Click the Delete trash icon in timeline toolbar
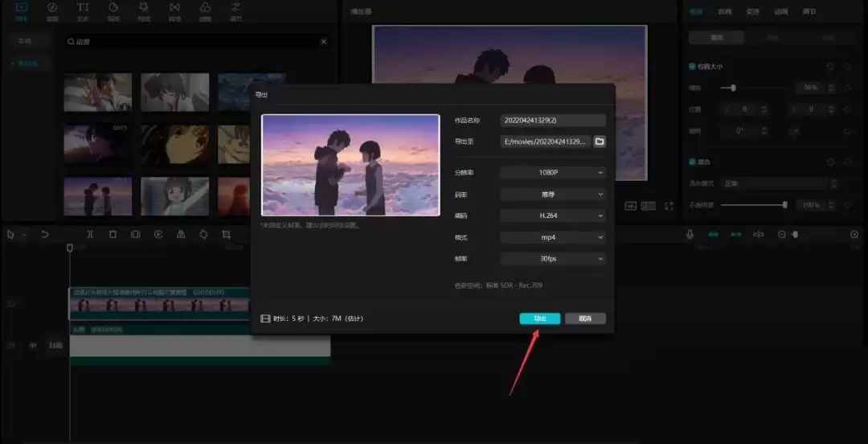This screenshot has height=444, width=868. 113,235
